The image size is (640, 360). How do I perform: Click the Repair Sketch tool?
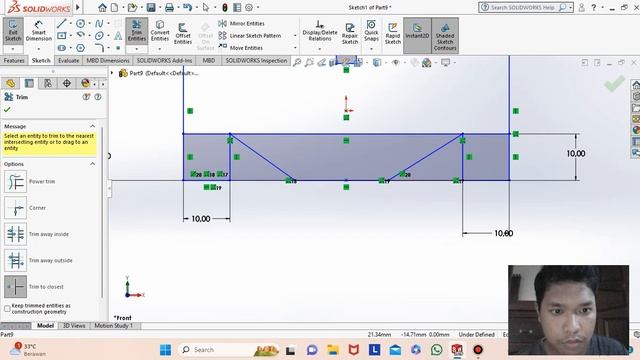(350, 33)
